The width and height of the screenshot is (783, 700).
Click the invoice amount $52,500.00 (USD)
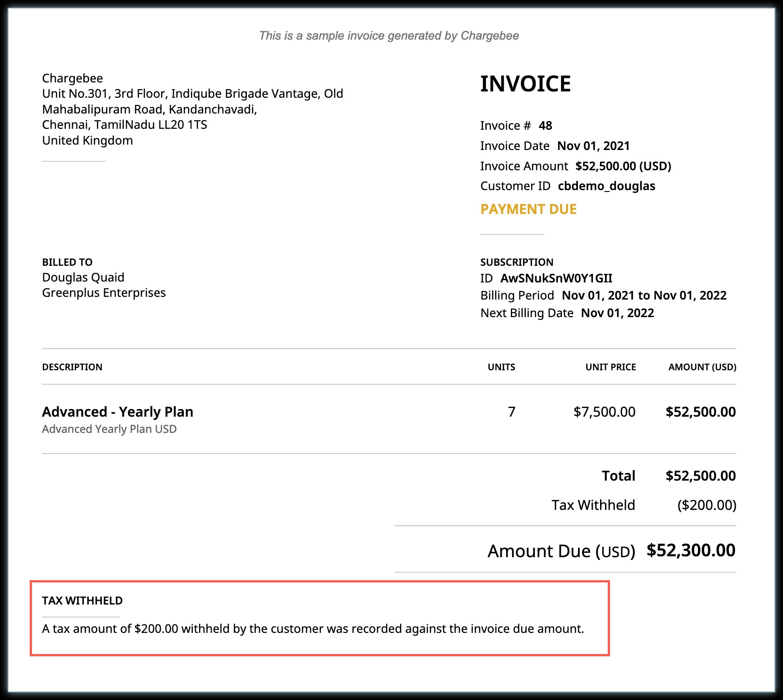(623, 166)
